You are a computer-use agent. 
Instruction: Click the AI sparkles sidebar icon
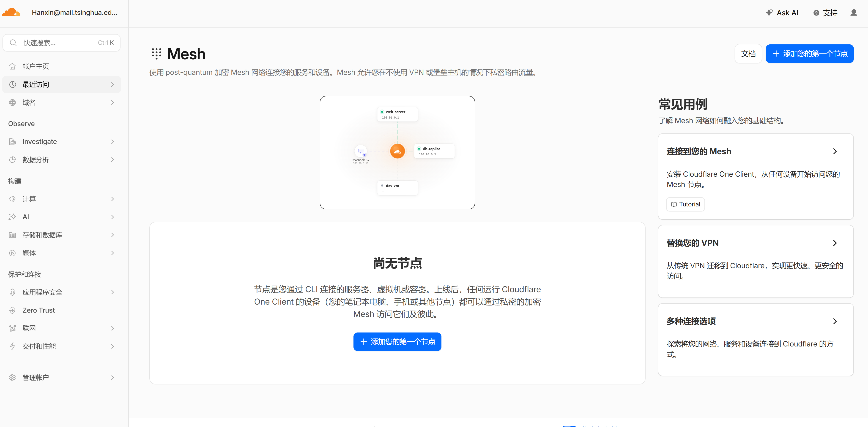pyautogui.click(x=12, y=217)
